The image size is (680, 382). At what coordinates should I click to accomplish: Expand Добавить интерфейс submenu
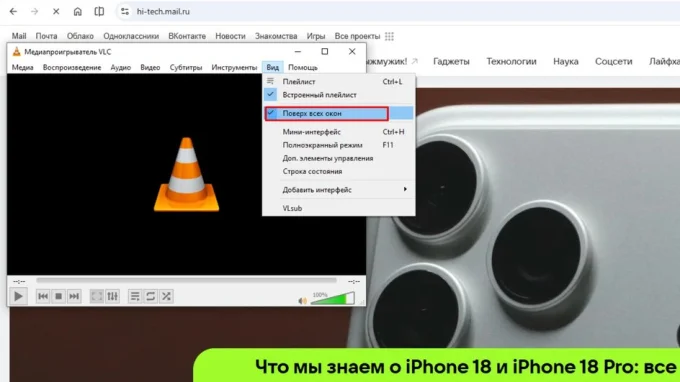pyautogui.click(x=339, y=190)
